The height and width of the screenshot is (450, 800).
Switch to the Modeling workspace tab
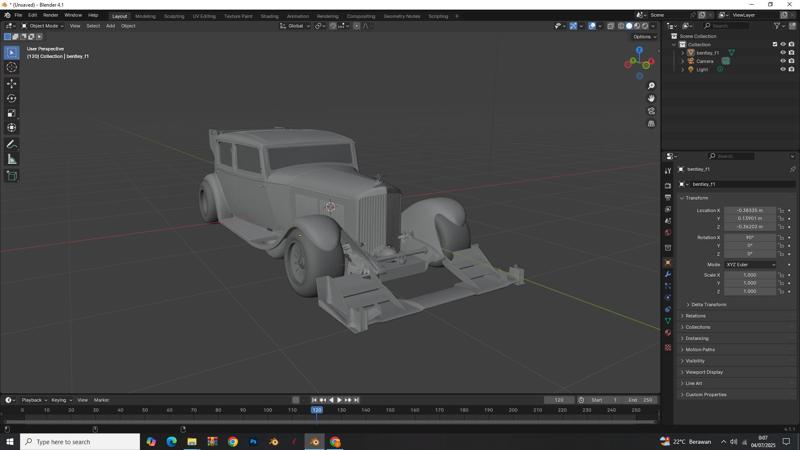click(x=145, y=16)
